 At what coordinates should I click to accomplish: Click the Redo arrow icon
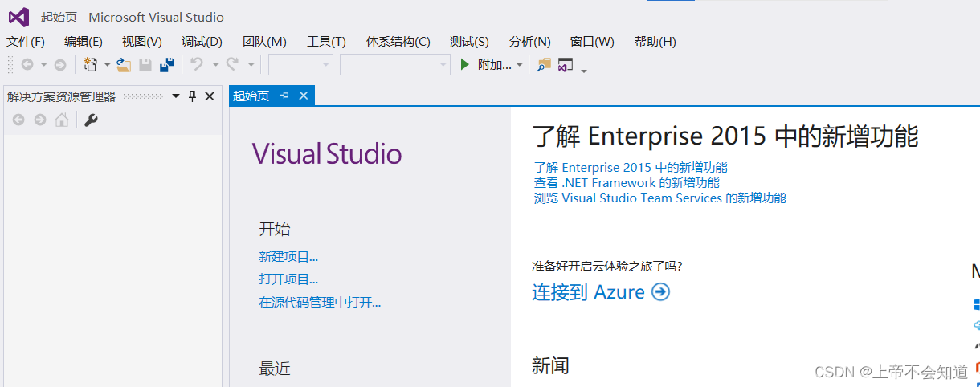232,65
